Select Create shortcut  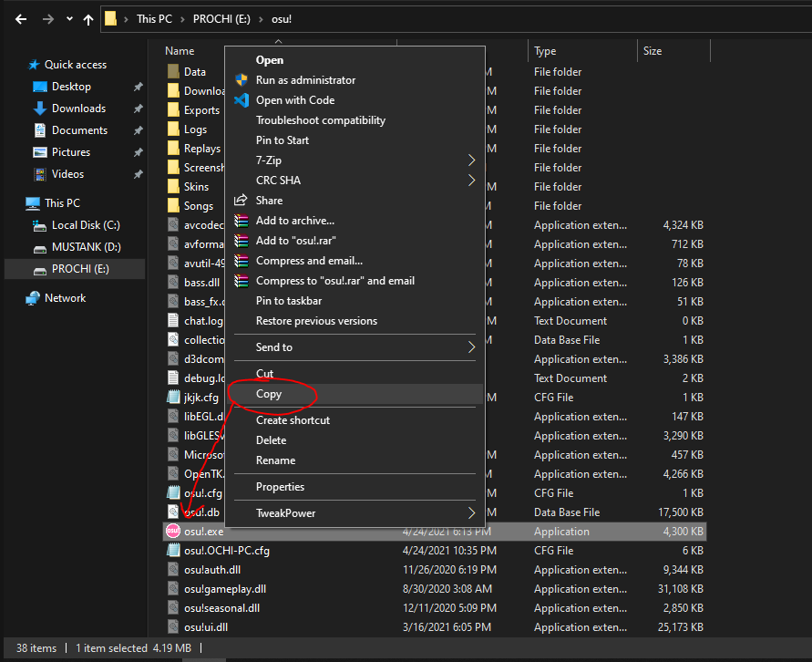coord(355,420)
